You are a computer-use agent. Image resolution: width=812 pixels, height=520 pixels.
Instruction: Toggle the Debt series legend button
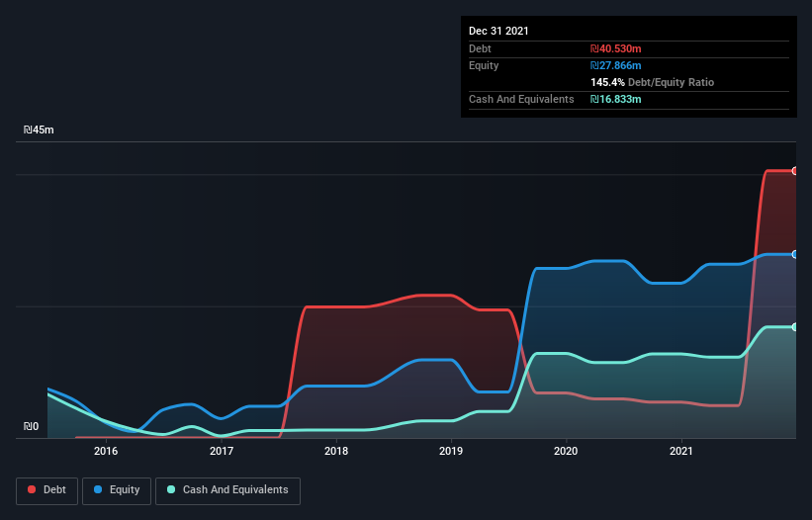(46, 490)
